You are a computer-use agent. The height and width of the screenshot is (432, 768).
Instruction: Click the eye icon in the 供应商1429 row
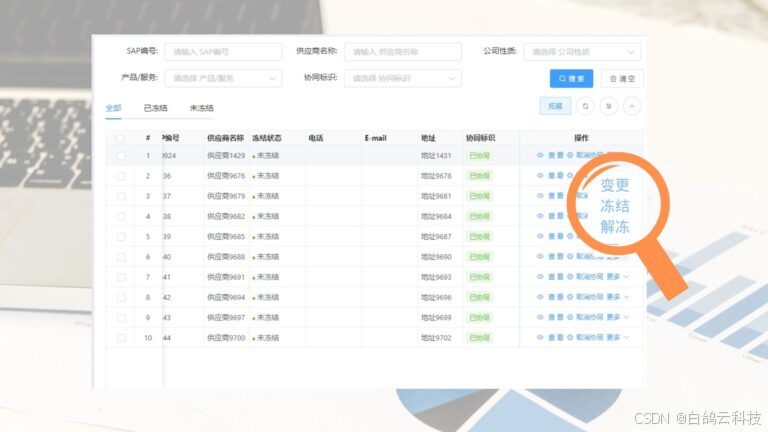click(540, 155)
